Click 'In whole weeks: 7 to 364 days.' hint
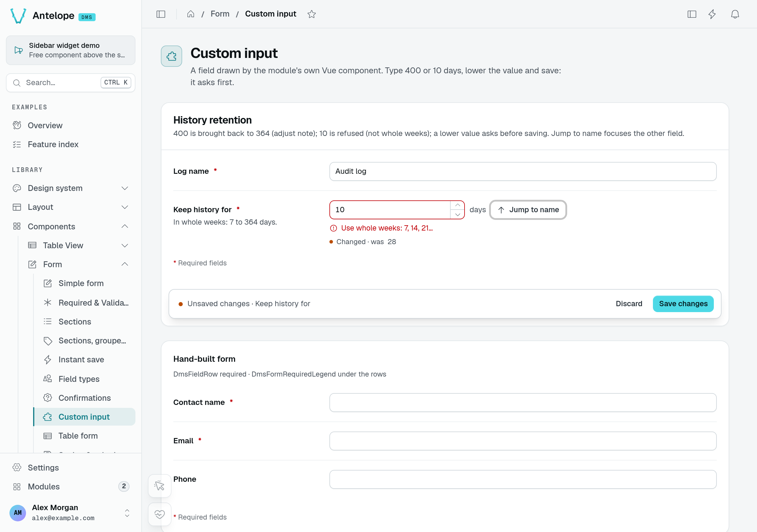 (x=225, y=222)
